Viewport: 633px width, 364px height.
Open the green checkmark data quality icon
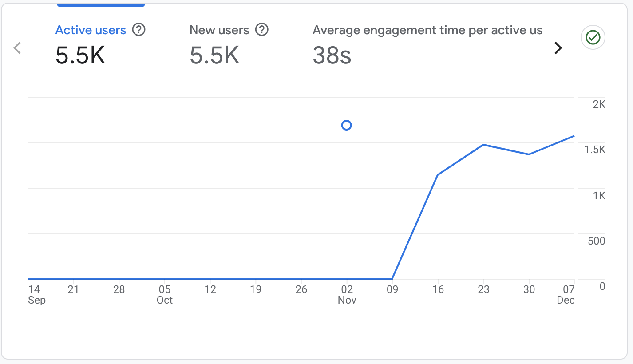(593, 38)
